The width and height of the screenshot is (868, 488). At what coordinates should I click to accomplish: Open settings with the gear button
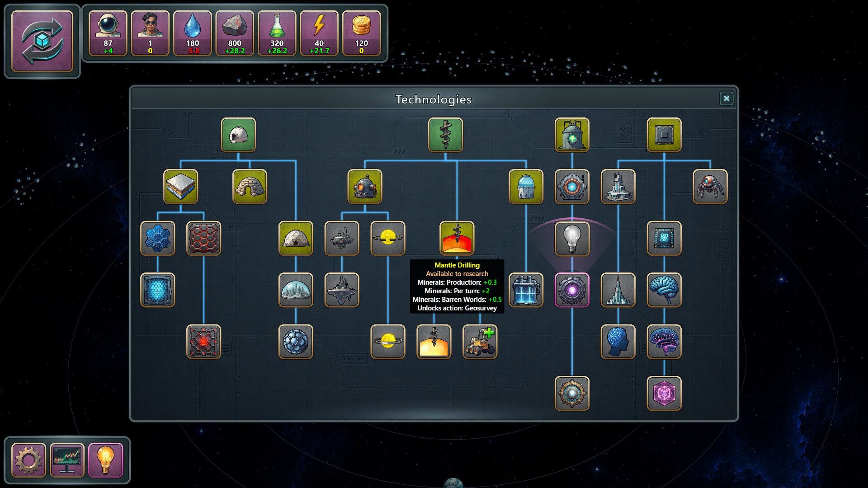click(x=28, y=460)
